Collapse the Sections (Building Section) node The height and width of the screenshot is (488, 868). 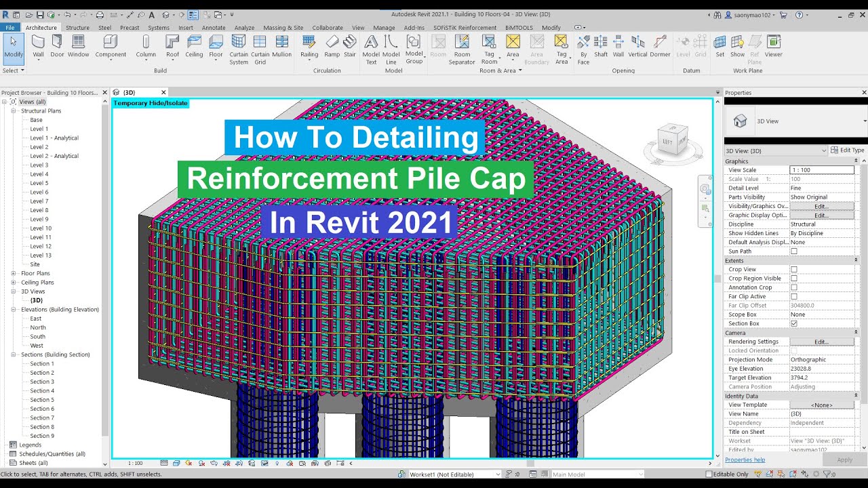pos(14,354)
